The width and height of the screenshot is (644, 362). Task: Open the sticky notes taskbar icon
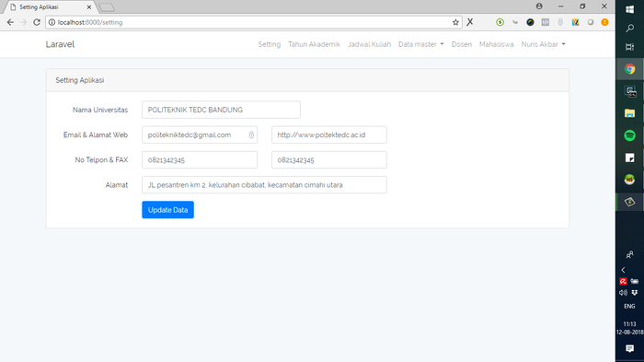(x=629, y=158)
